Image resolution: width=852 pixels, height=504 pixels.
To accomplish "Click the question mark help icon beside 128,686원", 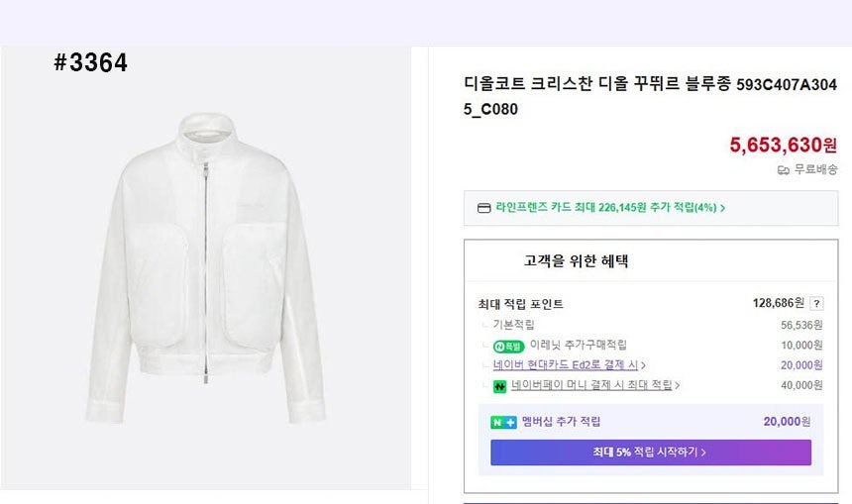I will pos(816,304).
